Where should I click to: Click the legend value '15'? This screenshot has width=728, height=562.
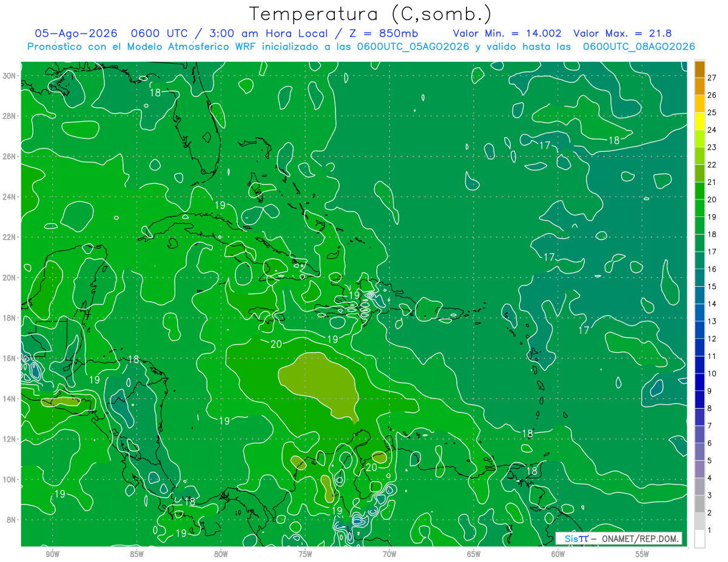(x=712, y=286)
